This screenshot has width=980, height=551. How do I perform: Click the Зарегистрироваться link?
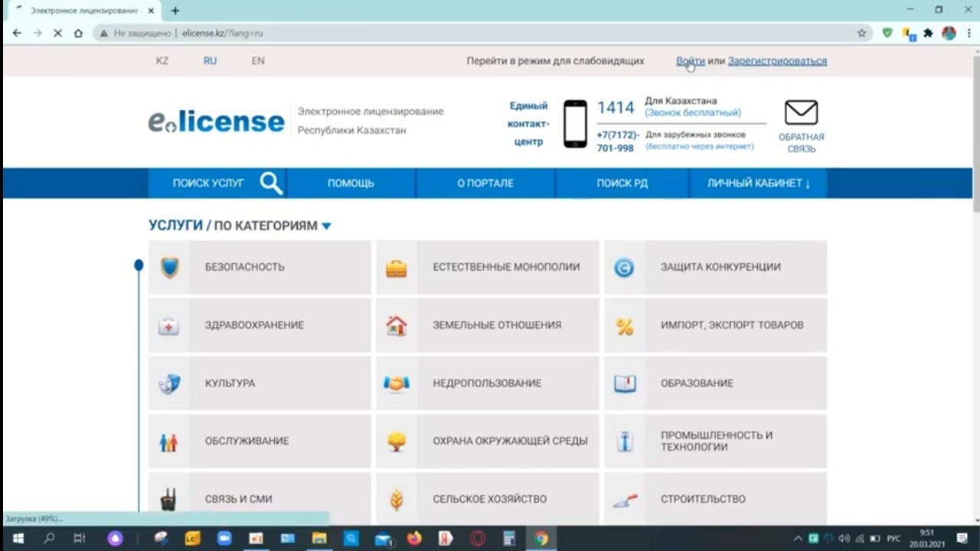pos(777,61)
